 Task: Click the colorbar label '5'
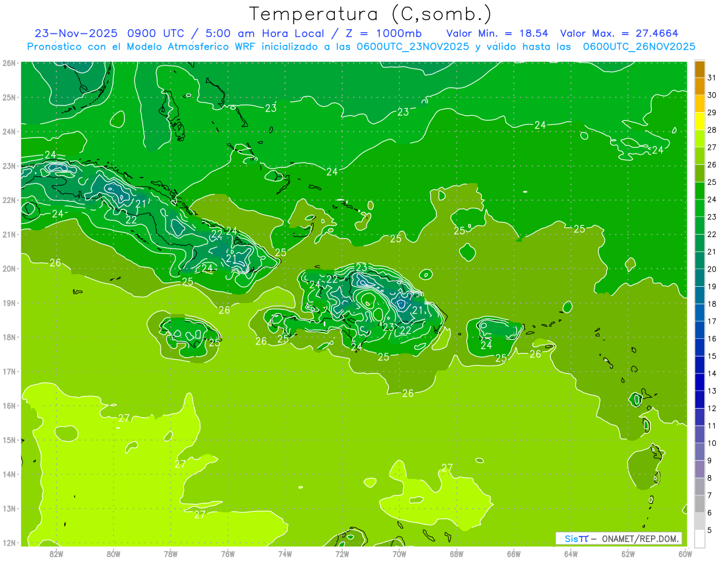(x=710, y=530)
